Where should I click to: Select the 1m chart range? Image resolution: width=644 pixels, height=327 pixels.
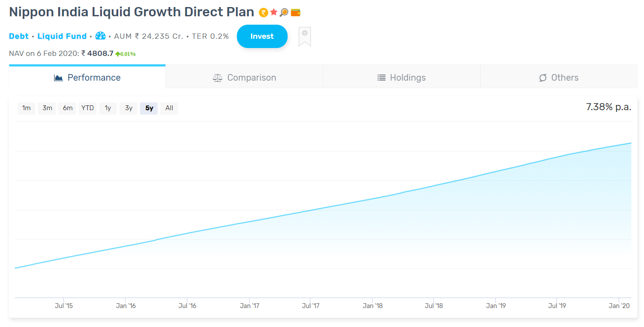tap(26, 108)
